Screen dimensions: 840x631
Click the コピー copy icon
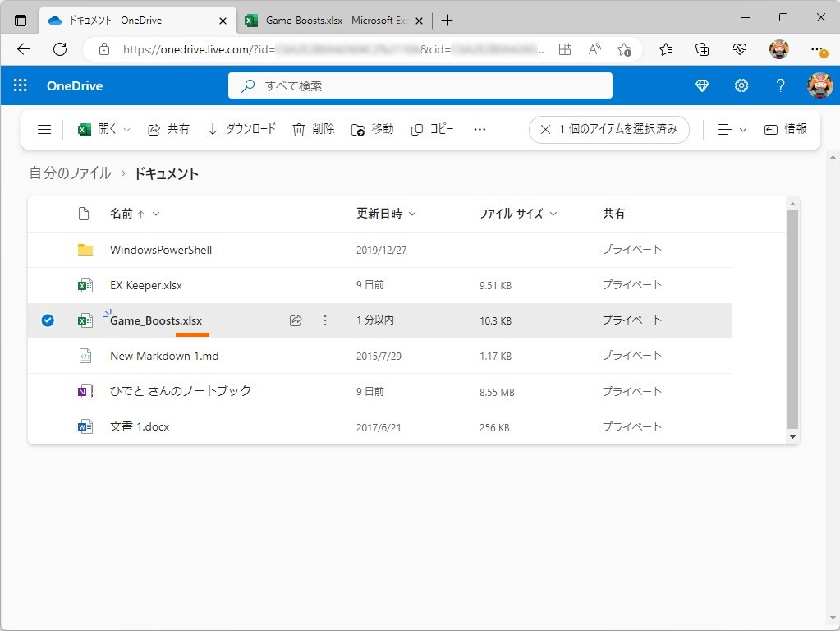[417, 129]
